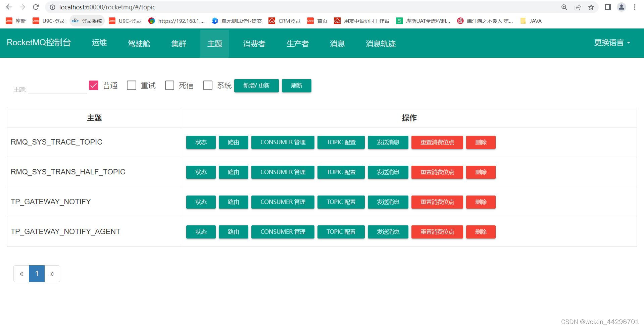The height and width of the screenshot is (328, 644).
Task: Click 重置消费位点 for TP_GATEWAY_NOTIFY_AGENT
Action: pyautogui.click(x=437, y=232)
